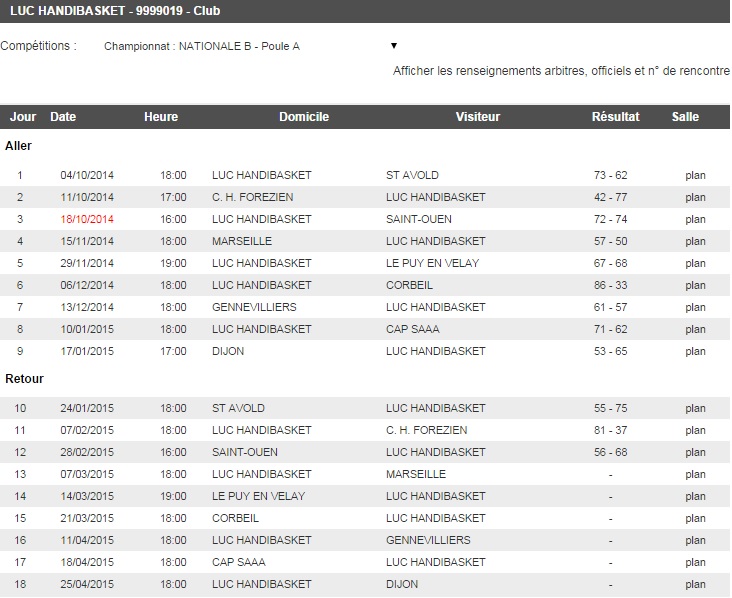
Task: Click the red date 18/10/2014
Action: point(87,219)
